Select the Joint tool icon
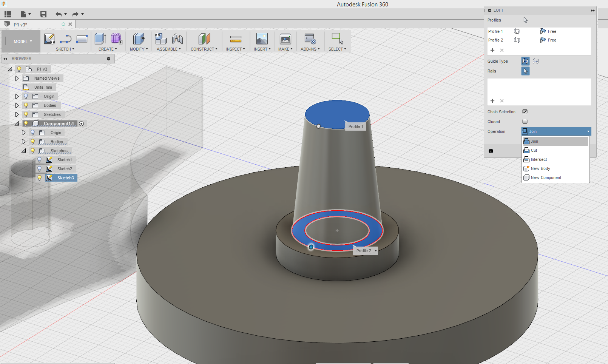The width and height of the screenshot is (608, 364). (x=177, y=39)
